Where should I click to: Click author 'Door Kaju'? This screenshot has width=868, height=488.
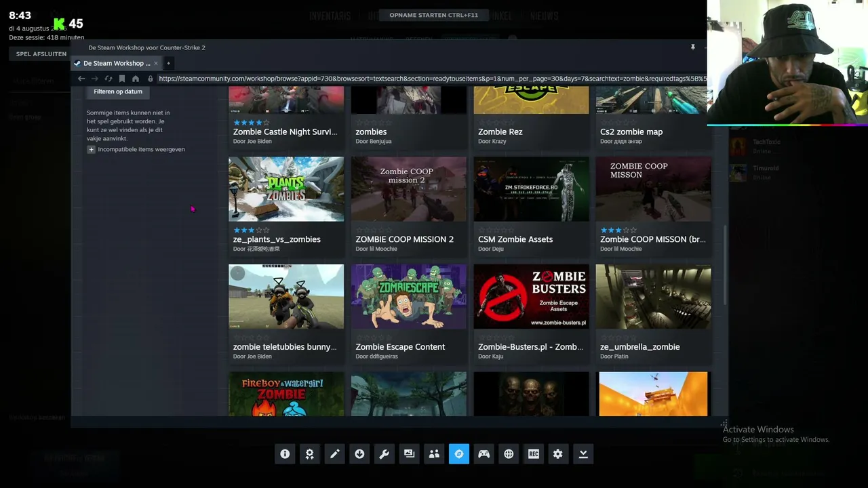[x=491, y=357]
